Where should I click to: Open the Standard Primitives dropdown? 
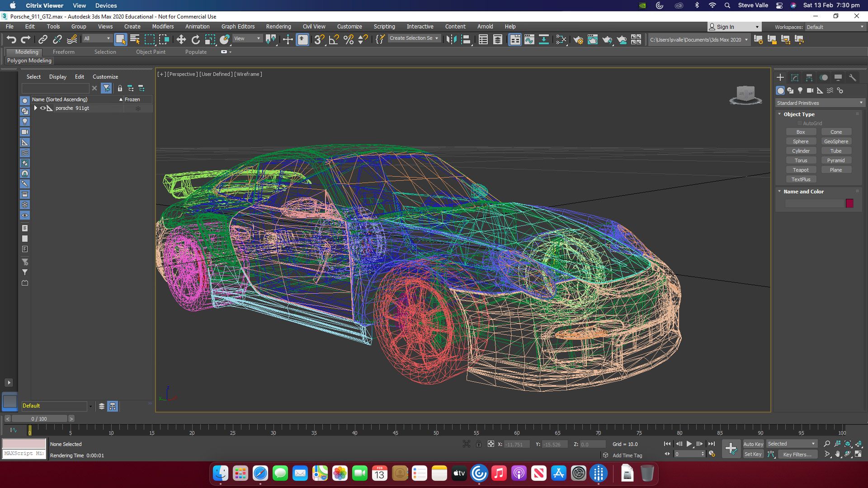[x=819, y=103]
